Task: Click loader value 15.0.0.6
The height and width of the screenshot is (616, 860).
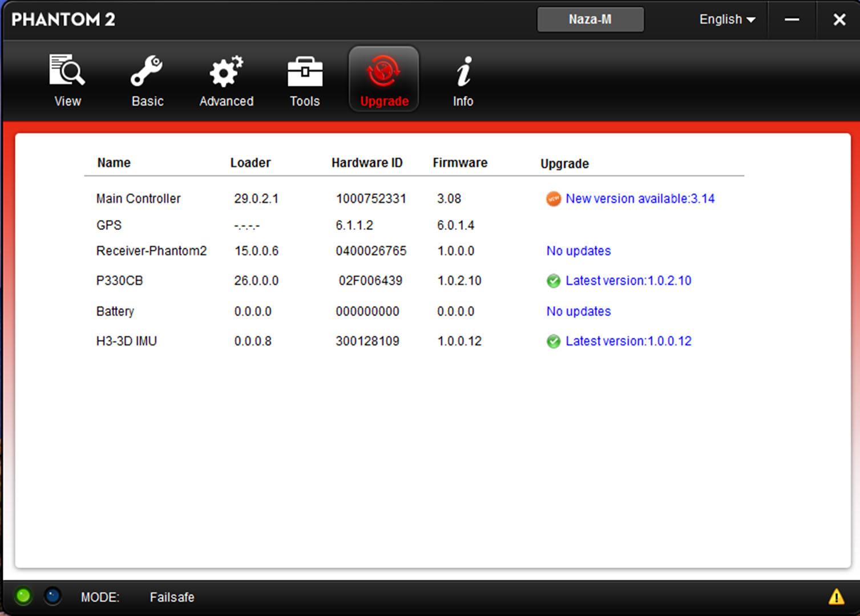Action: pos(257,251)
